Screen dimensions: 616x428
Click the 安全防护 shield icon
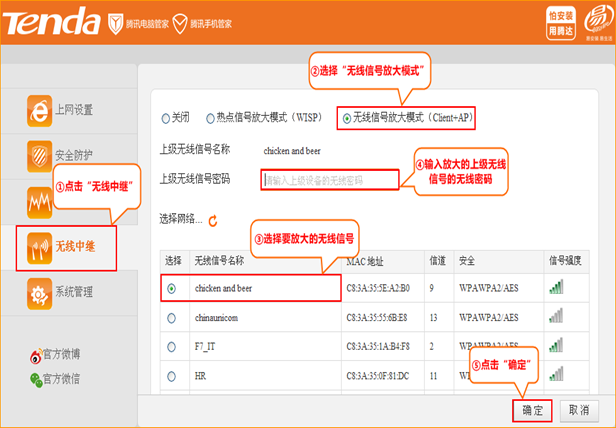point(38,157)
